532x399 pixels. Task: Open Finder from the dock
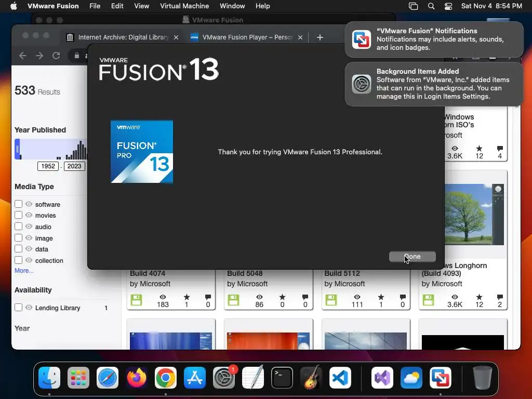coord(49,377)
